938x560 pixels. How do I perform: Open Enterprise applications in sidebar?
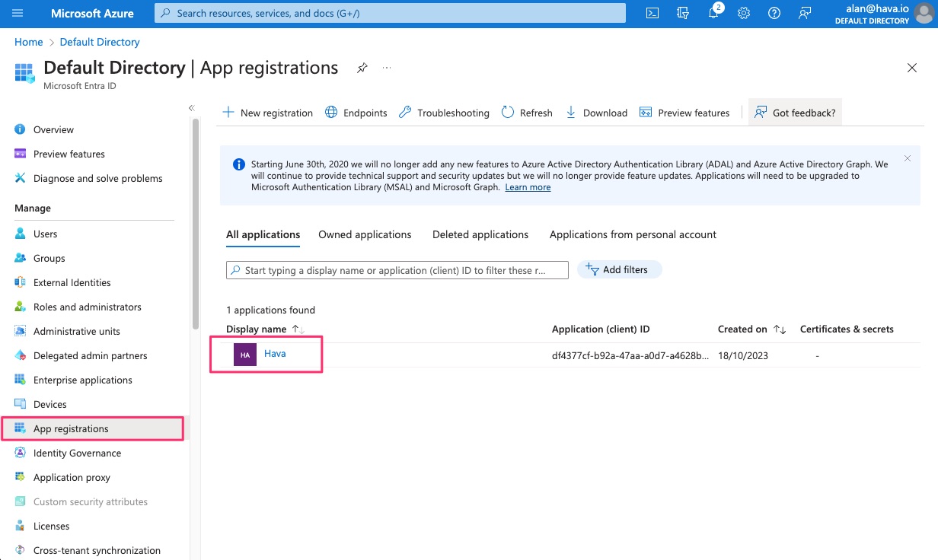click(x=82, y=380)
